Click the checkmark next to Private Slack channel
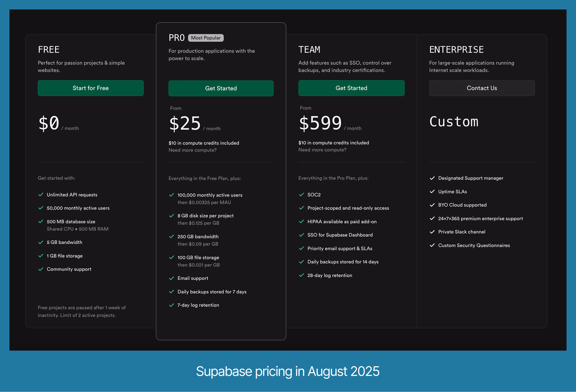The height and width of the screenshot is (392, 576). point(433,232)
